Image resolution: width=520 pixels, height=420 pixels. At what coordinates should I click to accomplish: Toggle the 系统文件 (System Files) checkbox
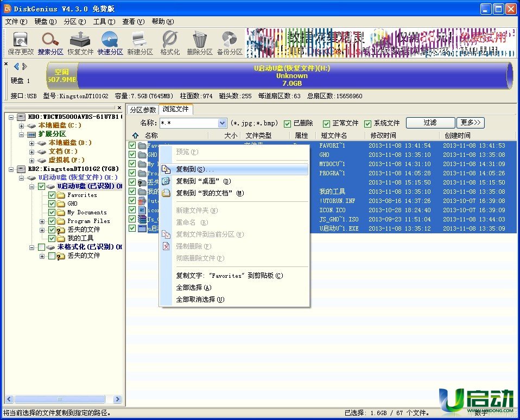[x=368, y=124]
